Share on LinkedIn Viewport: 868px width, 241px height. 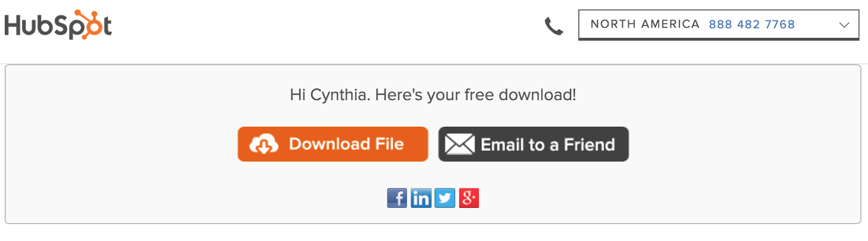pyautogui.click(x=421, y=198)
